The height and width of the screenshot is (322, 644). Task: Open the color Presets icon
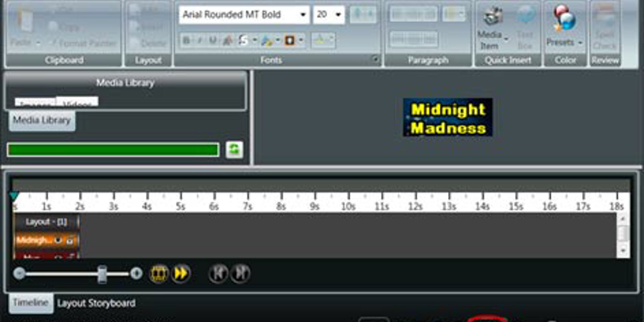564,17
